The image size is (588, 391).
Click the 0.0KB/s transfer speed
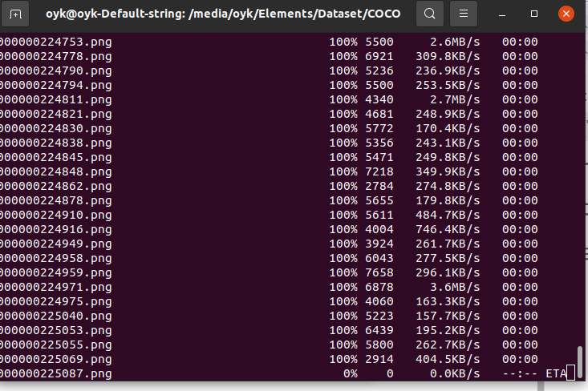coord(455,373)
